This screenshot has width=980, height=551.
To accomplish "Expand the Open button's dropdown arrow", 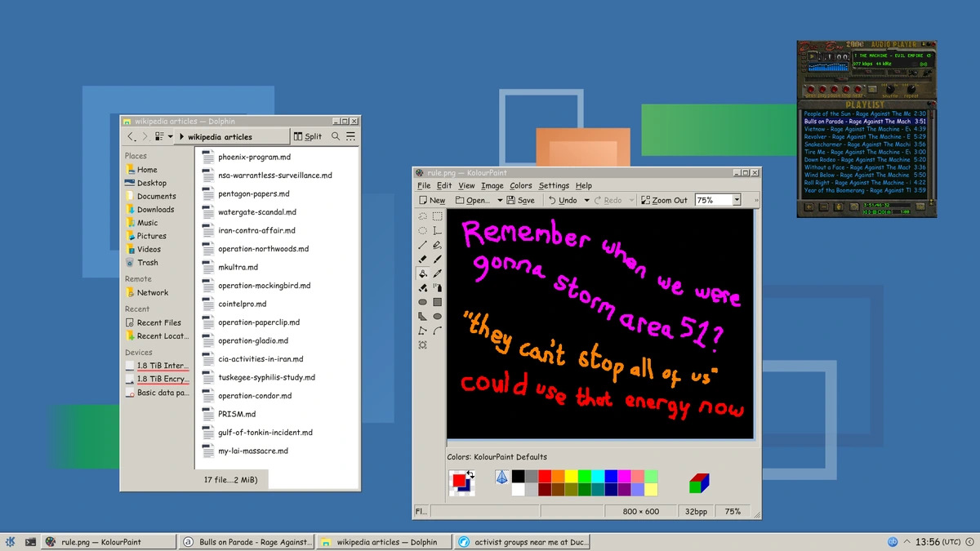I will 501,199.
